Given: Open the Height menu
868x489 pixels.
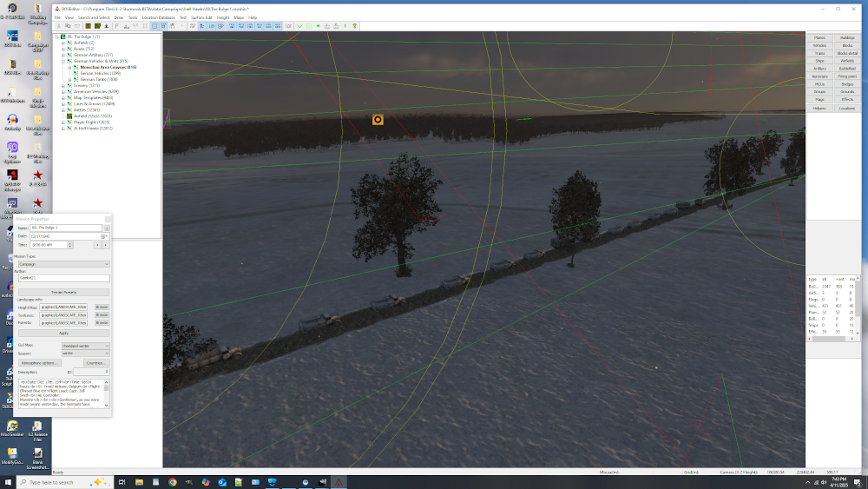Looking at the screenshot, I should (x=223, y=17).
